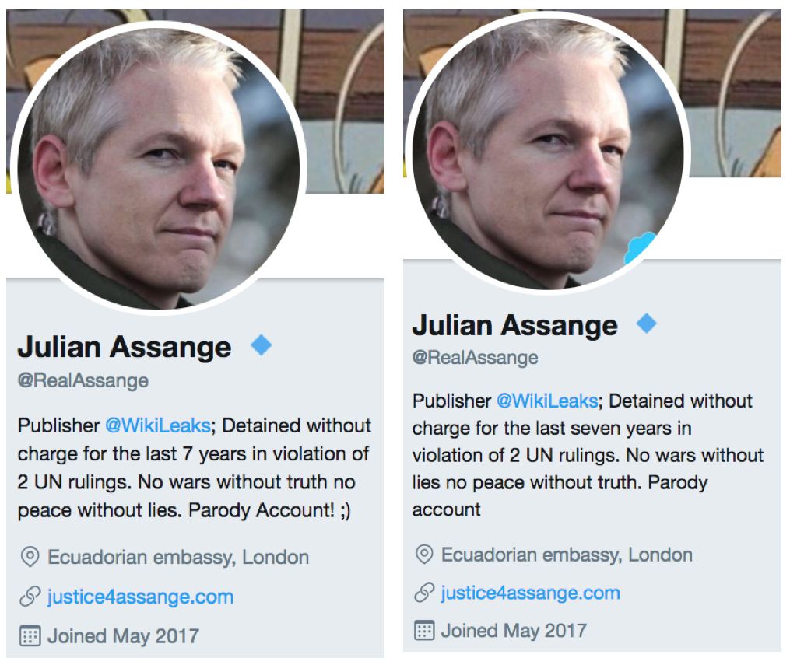The height and width of the screenshot is (672, 797).
Task: Click the calendar icon in the right card
Action: 424,630
